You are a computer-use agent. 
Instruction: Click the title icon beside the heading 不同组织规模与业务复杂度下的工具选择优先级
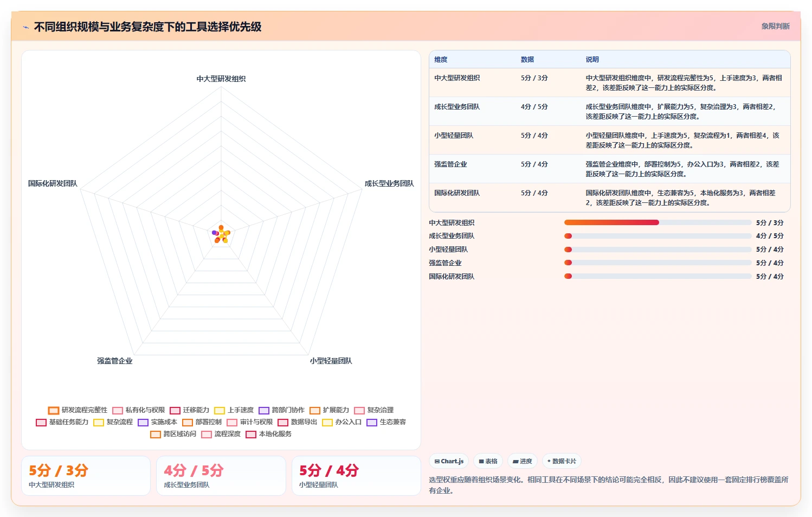click(x=25, y=27)
